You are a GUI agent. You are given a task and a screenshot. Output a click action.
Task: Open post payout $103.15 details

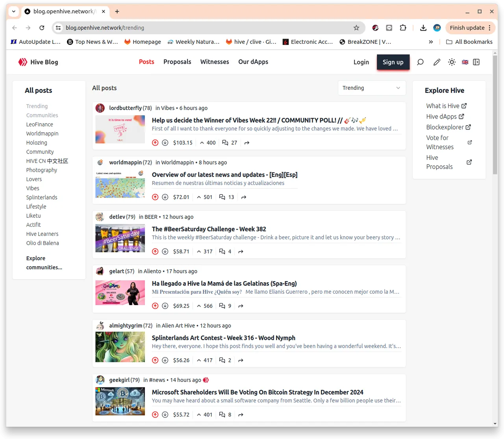pos(183,143)
